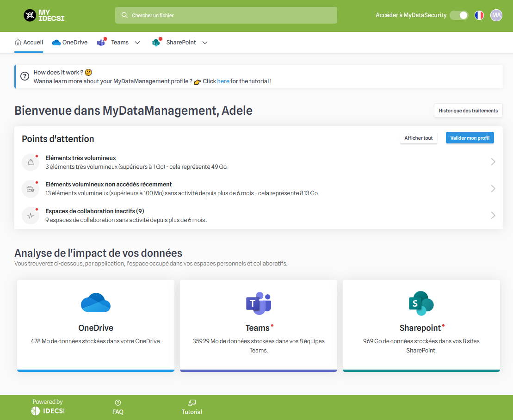
Task: Open the Teams data card title
Action: (258, 328)
